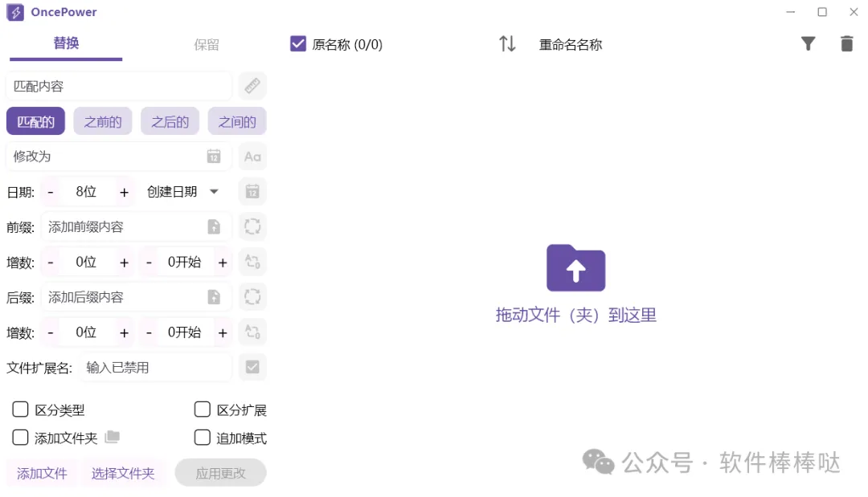Click the folder icon beside 添加文件夹

tap(113, 438)
